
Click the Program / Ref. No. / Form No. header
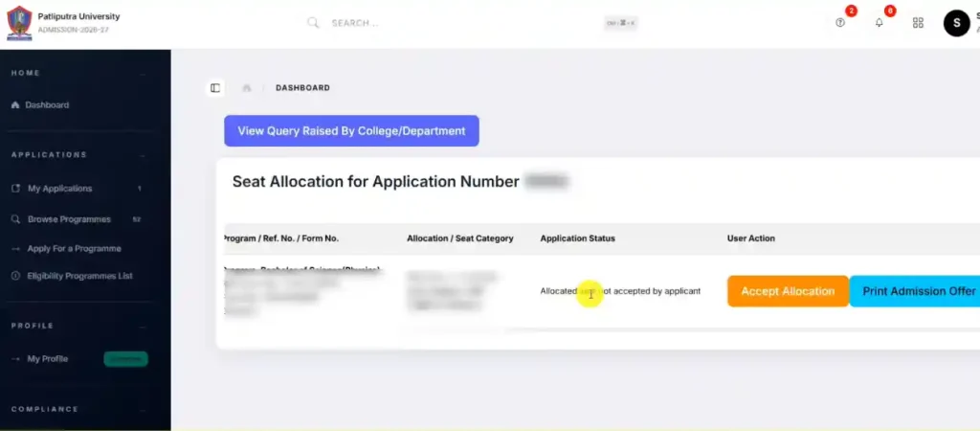pos(281,238)
